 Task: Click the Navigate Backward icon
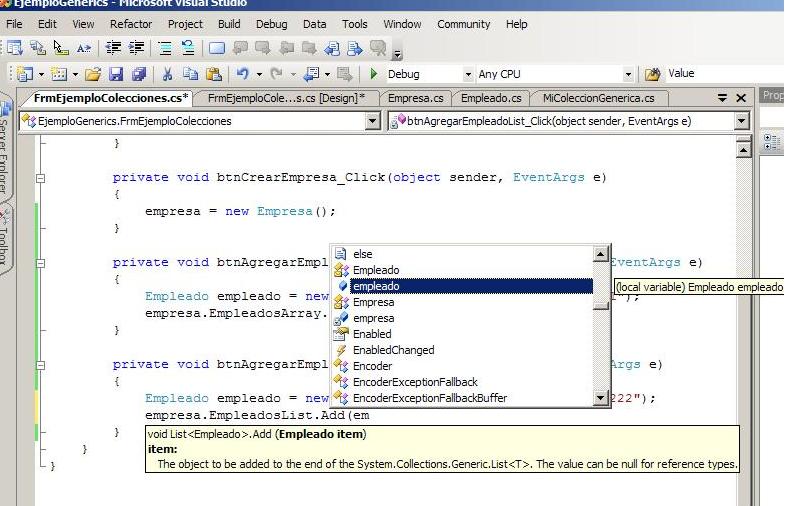point(311,74)
